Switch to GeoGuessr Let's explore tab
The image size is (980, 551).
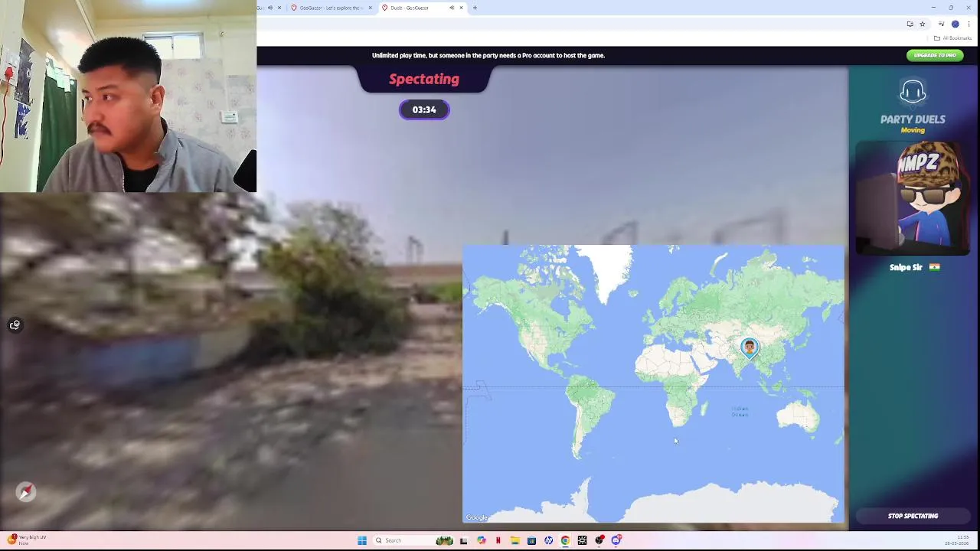[332, 8]
